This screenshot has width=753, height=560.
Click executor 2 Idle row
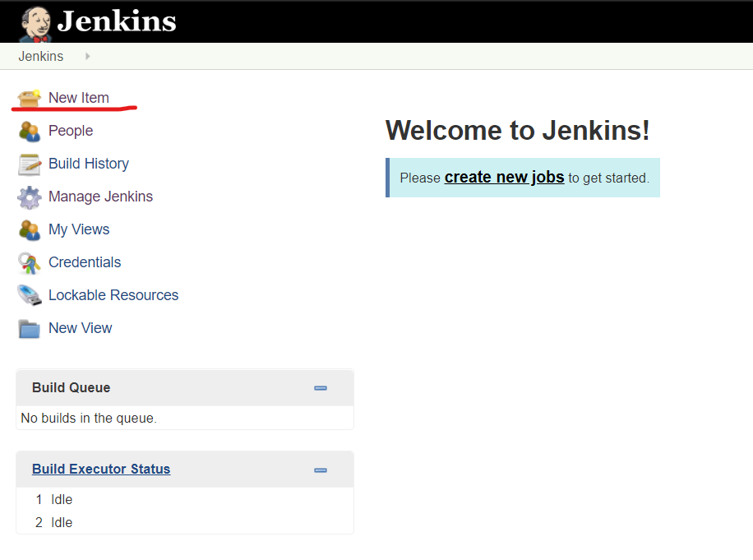pyautogui.click(x=185, y=522)
